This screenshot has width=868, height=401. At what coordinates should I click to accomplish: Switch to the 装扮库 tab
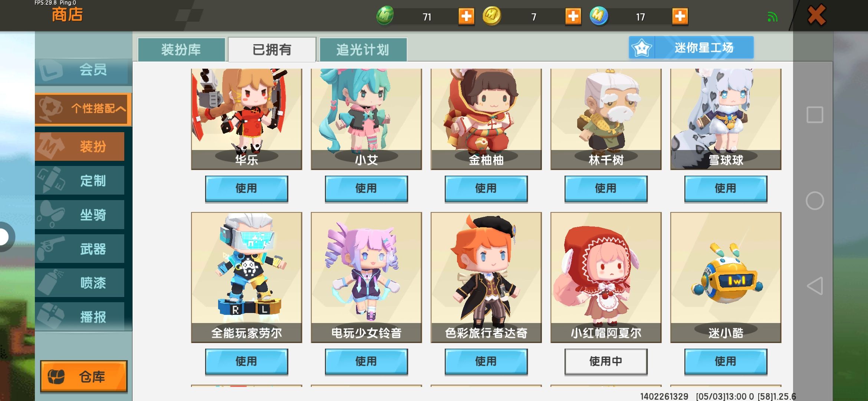[x=181, y=49]
